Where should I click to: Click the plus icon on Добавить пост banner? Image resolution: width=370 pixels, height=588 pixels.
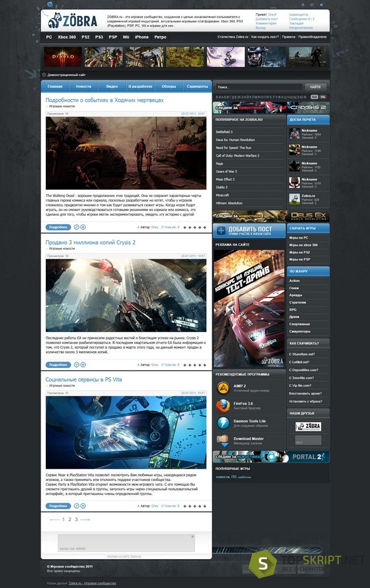[x=221, y=230]
